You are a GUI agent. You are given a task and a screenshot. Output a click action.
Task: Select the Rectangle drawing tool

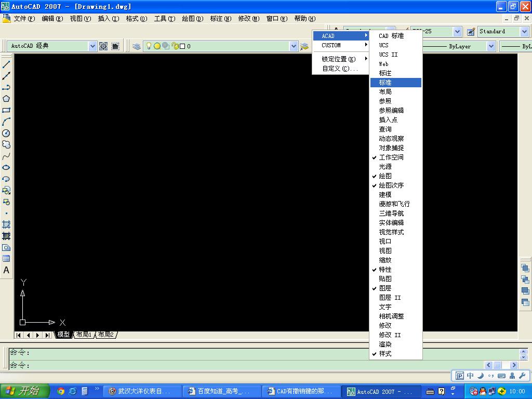pyautogui.click(x=6, y=110)
